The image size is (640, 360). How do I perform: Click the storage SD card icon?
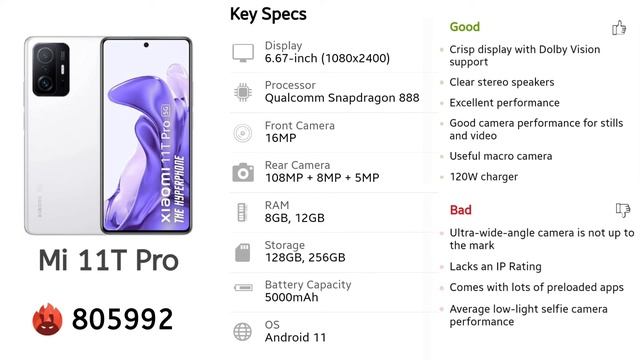click(x=242, y=253)
